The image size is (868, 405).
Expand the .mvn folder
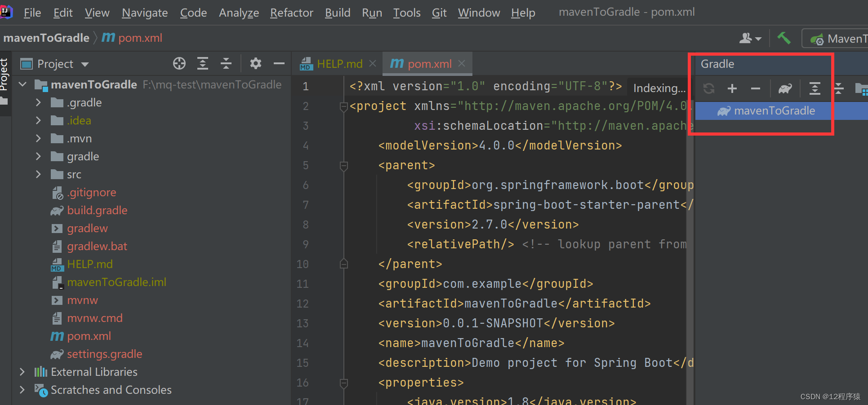pyautogui.click(x=38, y=139)
